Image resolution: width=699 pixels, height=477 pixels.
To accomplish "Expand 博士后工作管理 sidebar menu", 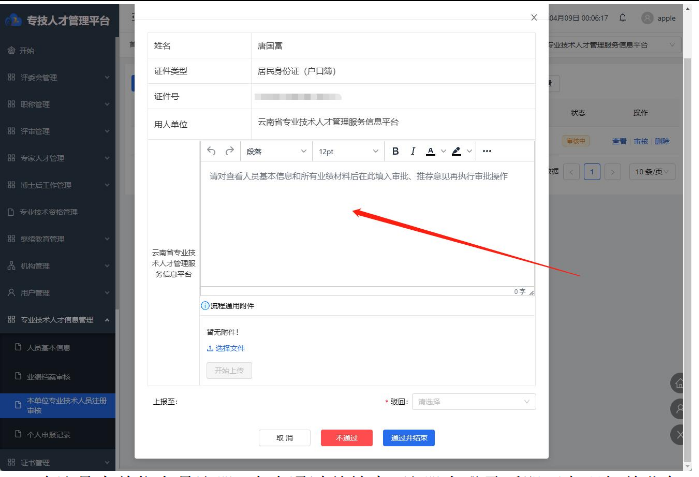I will (58, 185).
